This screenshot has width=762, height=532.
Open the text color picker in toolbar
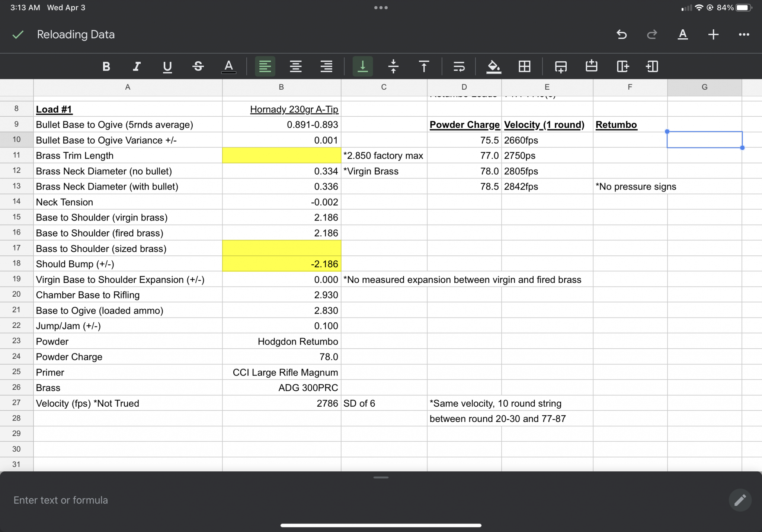[x=229, y=67]
